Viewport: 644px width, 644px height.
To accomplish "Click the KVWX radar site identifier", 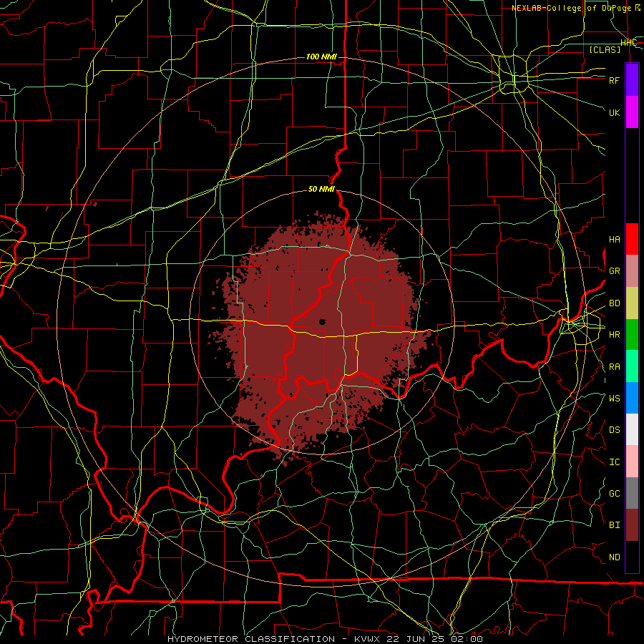I will click(x=368, y=639).
